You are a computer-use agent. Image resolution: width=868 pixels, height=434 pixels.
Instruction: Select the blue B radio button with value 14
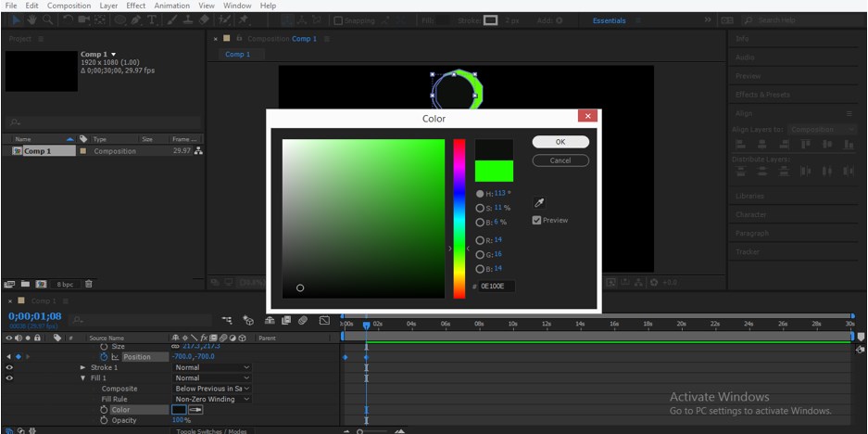click(480, 269)
